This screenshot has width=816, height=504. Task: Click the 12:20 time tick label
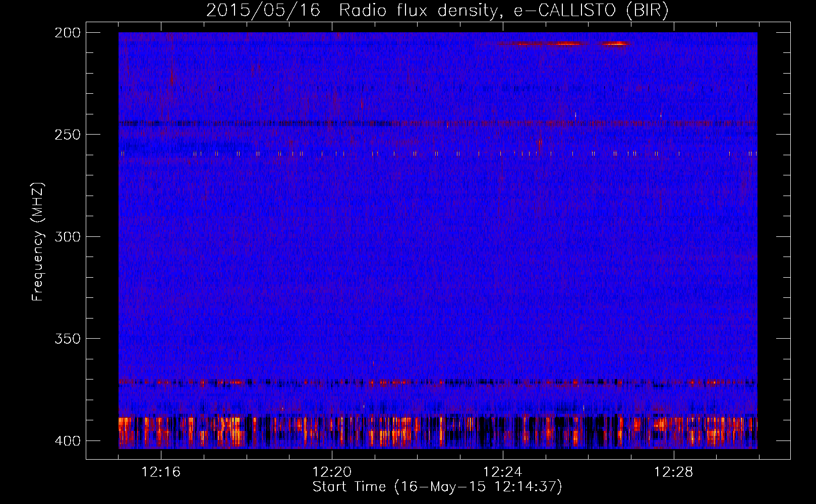pos(332,472)
